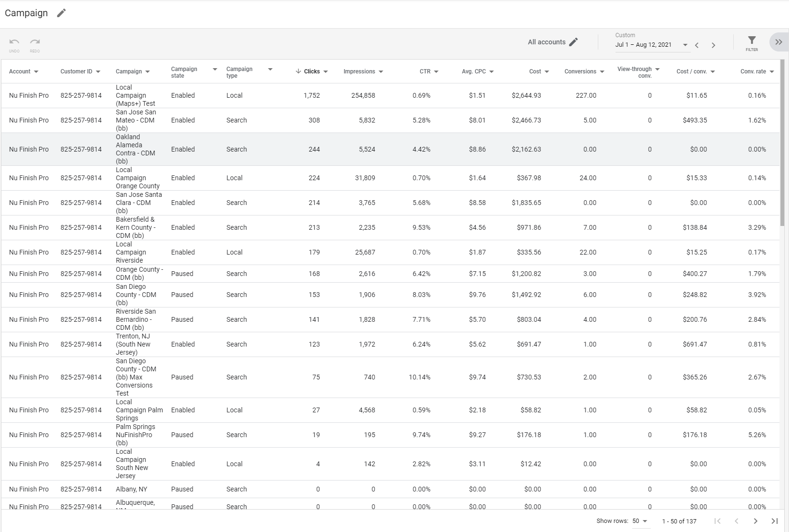Open Show rows 50 dropdown

tap(640, 521)
